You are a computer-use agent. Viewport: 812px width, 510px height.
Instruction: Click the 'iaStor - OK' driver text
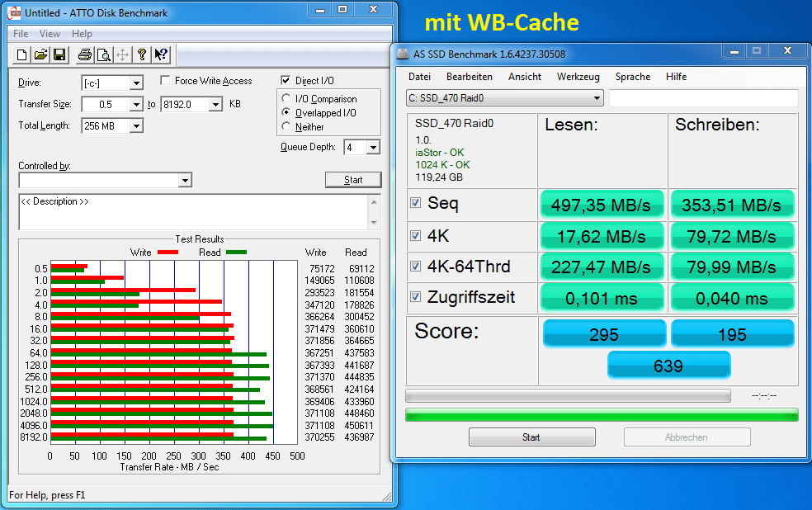pyautogui.click(x=439, y=152)
